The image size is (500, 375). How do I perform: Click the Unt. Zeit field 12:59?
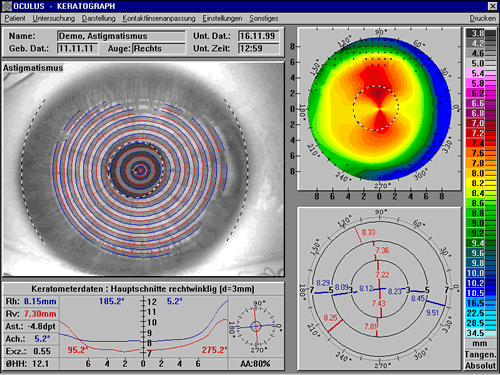[x=259, y=48]
